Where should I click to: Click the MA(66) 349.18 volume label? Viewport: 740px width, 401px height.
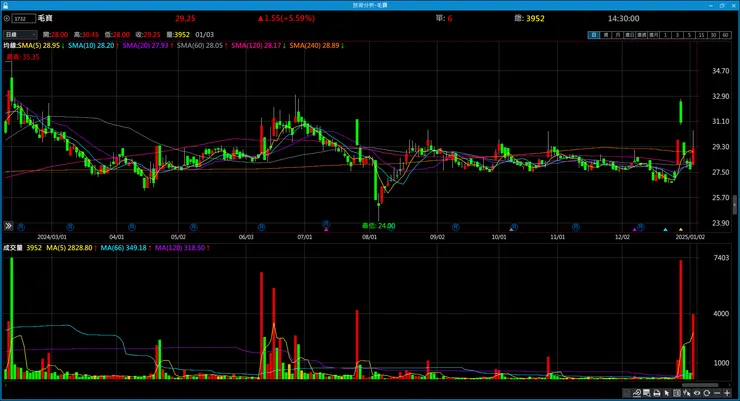point(126,248)
